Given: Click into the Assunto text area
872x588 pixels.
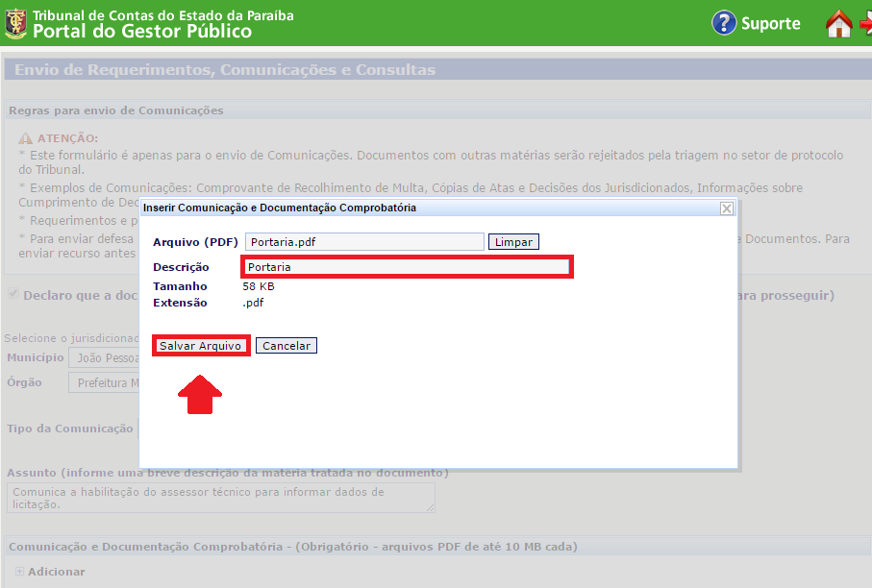Looking at the screenshot, I should pos(220,497).
